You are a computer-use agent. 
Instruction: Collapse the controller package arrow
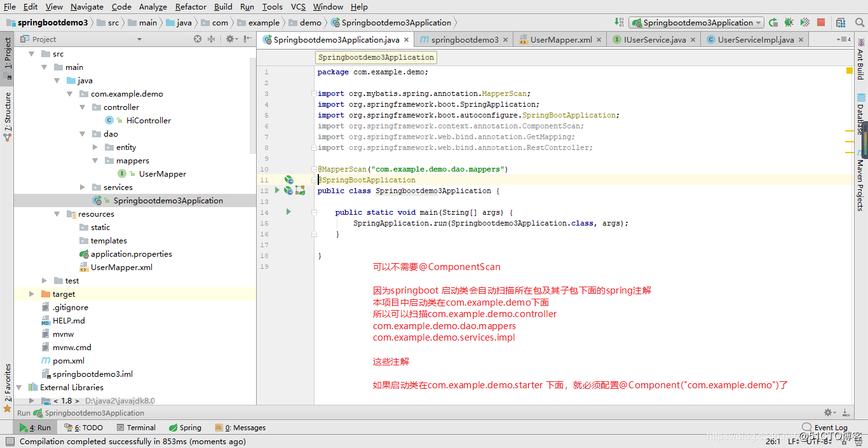click(82, 107)
